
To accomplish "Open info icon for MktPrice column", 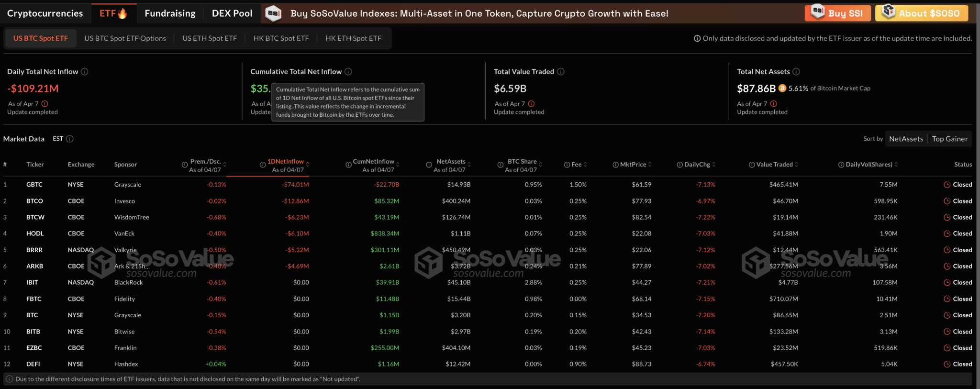I will 616,165.
